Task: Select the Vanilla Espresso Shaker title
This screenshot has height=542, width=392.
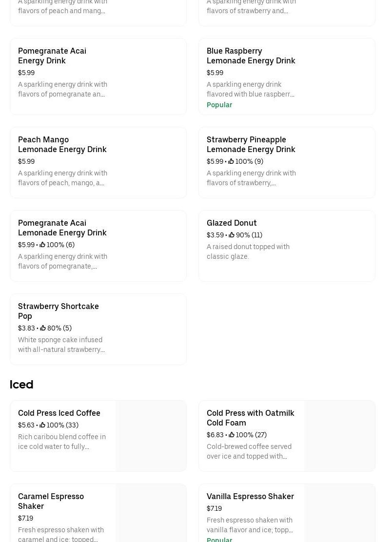Action: [250, 496]
